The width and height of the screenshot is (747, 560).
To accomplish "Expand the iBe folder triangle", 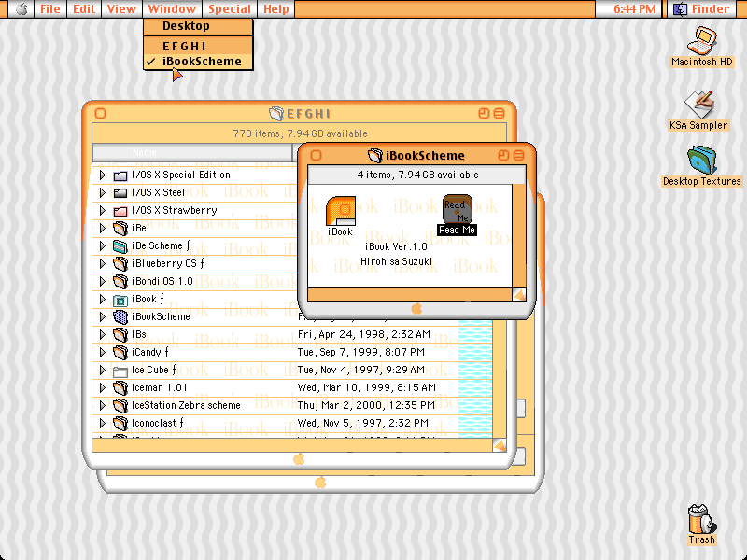I will (103, 228).
